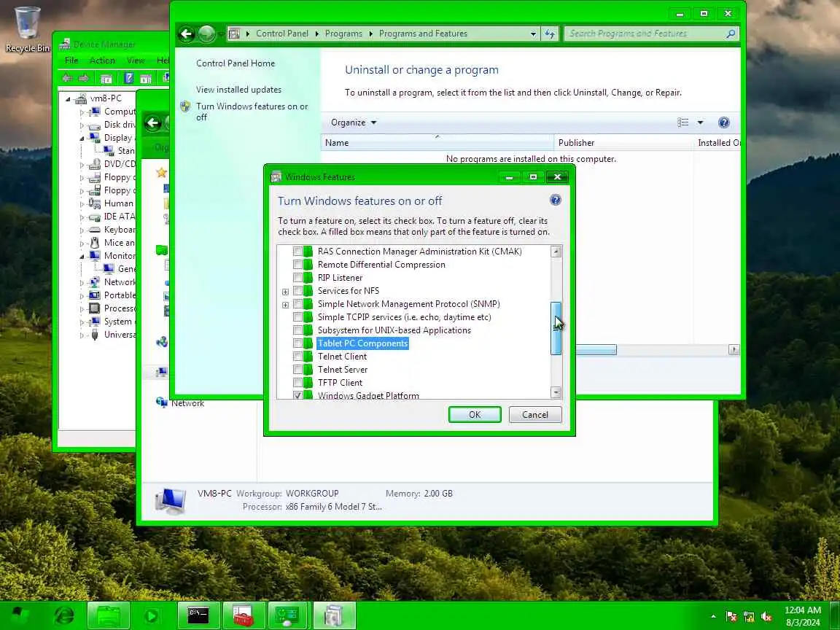The image size is (840, 630).
Task: Click Turn Windows features on or off link
Action: (252, 112)
